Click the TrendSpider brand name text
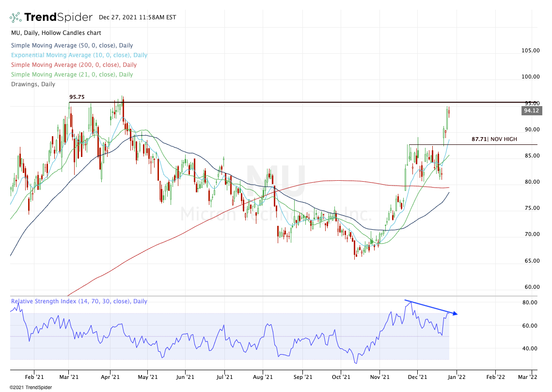This screenshot has height=392, width=552. (58, 17)
